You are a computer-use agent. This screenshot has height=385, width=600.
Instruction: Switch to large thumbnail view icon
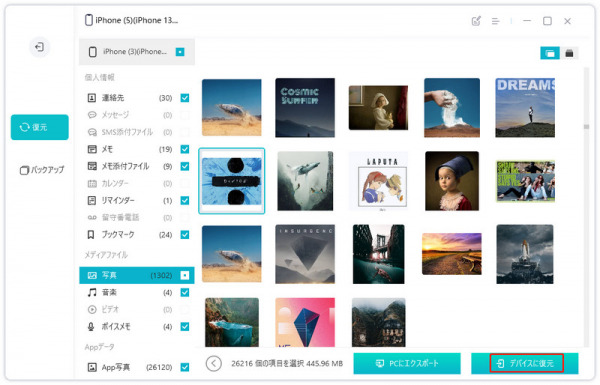549,53
